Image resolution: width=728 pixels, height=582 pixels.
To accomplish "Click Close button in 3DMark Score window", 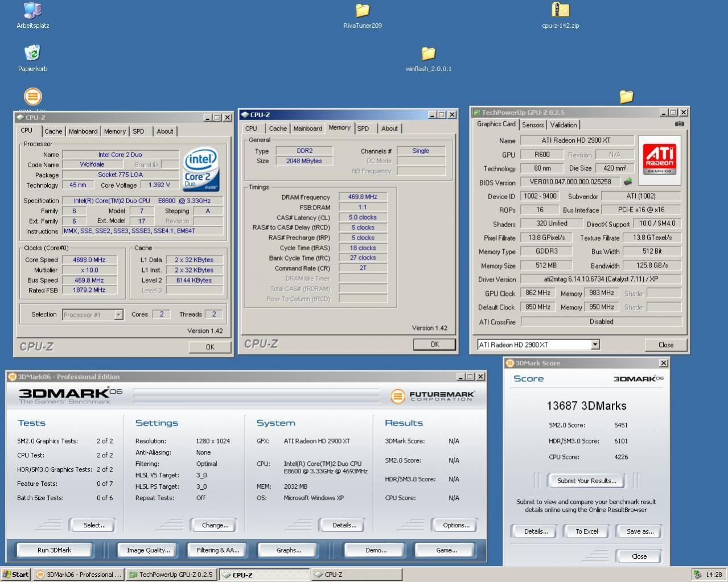I will (x=639, y=556).
